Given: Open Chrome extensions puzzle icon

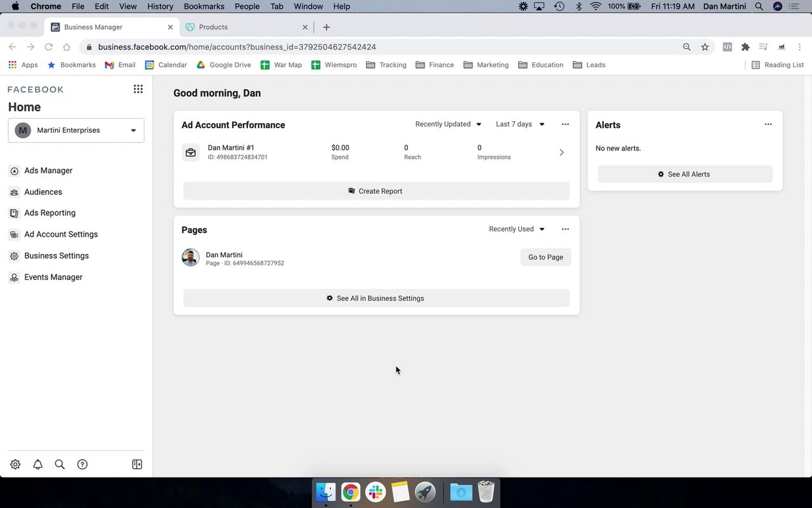Looking at the screenshot, I should pyautogui.click(x=745, y=47).
